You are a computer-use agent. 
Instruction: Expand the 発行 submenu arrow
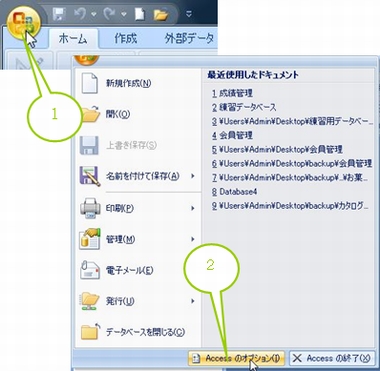click(x=193, y=301)
